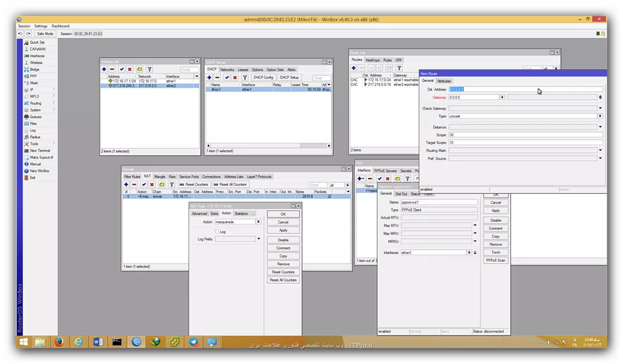Open column selector dropdown in Address List

pos(197,76)
